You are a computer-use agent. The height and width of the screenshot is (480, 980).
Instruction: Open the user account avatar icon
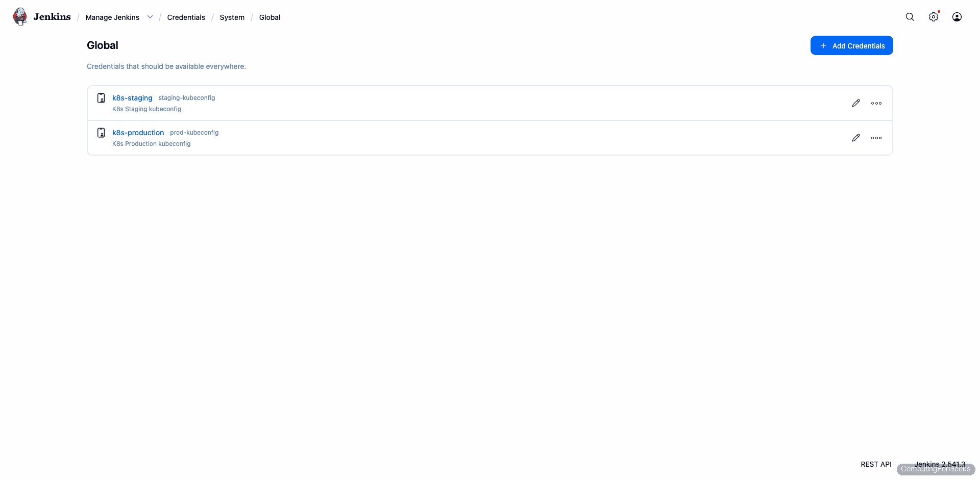pos(957,17)
